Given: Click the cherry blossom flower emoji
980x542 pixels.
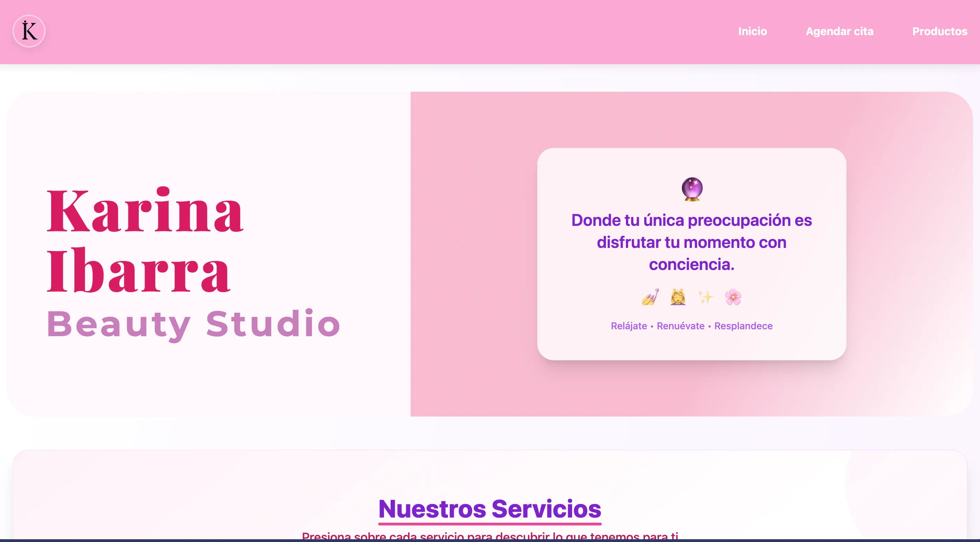Looking at the screenshot, I should click(733, 297).
